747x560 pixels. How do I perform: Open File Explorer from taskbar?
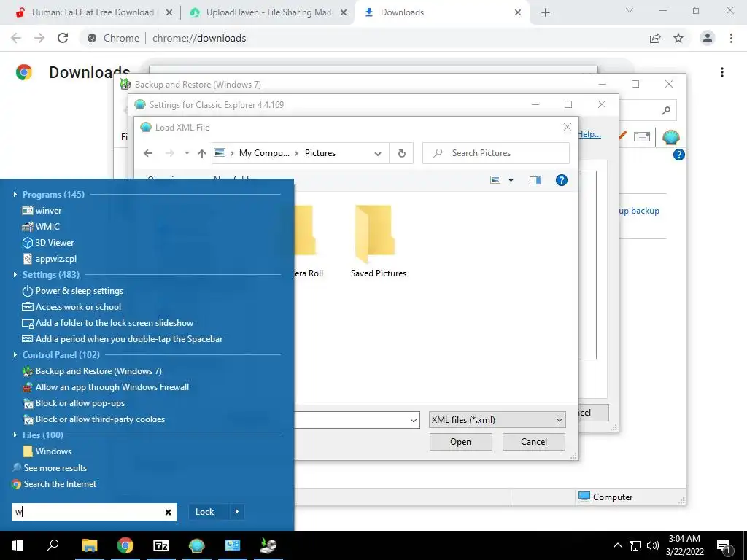click(x=89, y=545)
